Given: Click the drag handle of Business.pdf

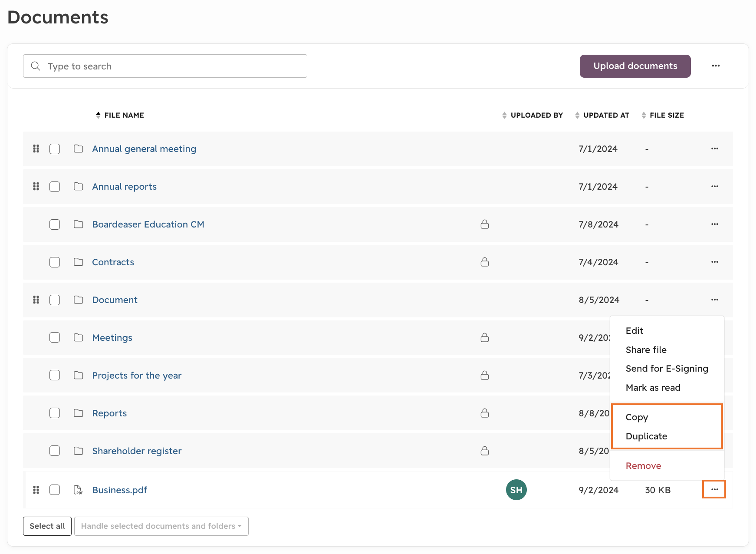Looking at the screenshot, I should point(36,490).
